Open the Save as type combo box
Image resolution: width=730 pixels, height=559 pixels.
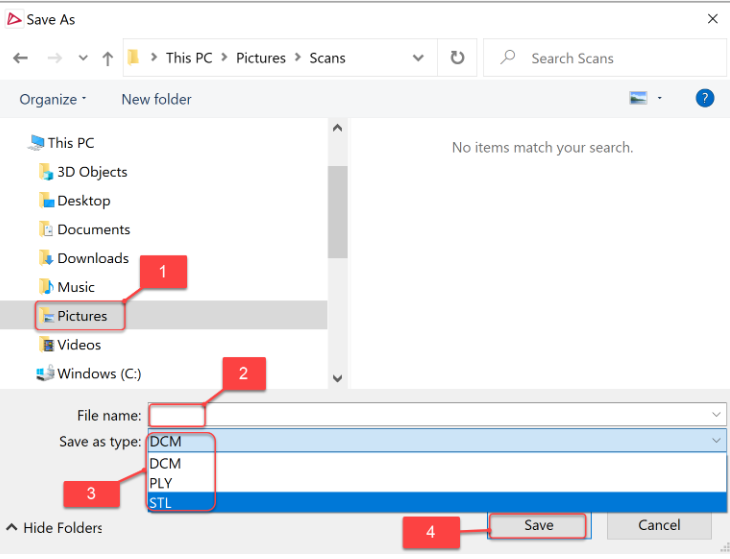coord(437,441)
